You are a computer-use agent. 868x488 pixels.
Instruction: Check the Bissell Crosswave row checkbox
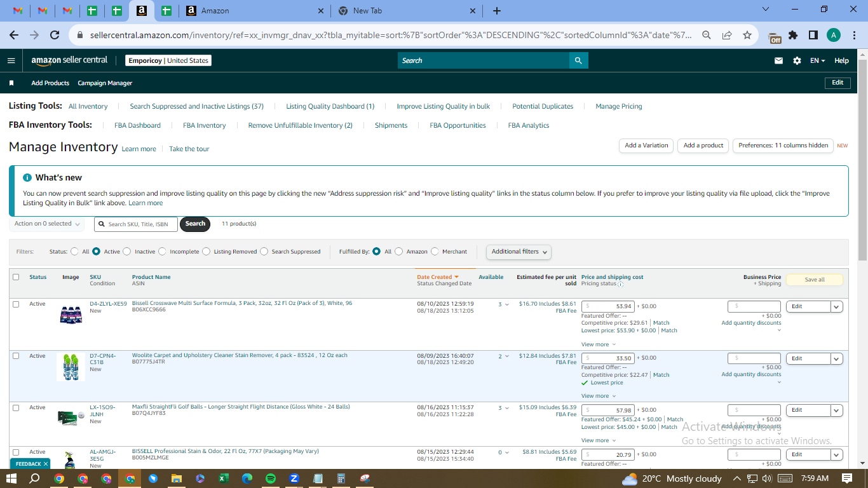[16, 304]
